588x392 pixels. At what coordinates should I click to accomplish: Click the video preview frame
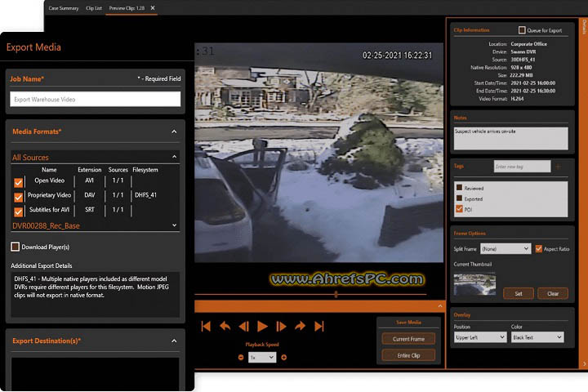(x=318, y=152)
